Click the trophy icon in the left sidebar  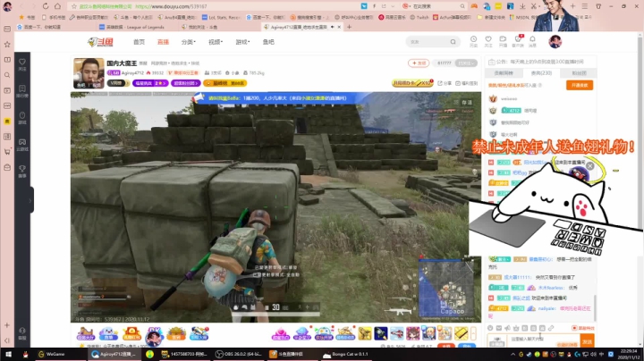tap(22, 171)
